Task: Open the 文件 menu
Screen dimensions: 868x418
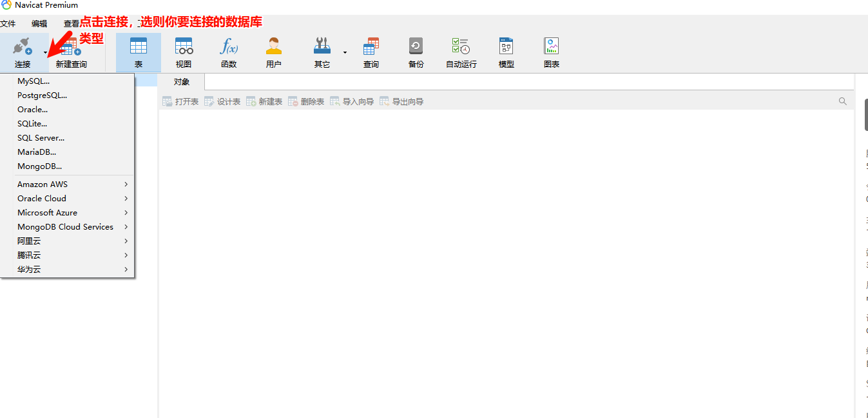Action: [x=8, y=24]
